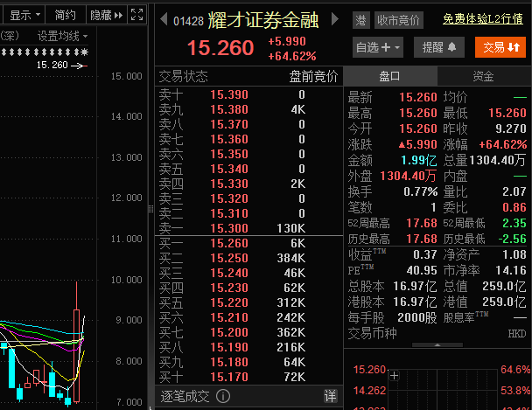The width and height of the screenshot is (532, 410).
Task: Switch to 资金 tab
Action: coord(484,76)
